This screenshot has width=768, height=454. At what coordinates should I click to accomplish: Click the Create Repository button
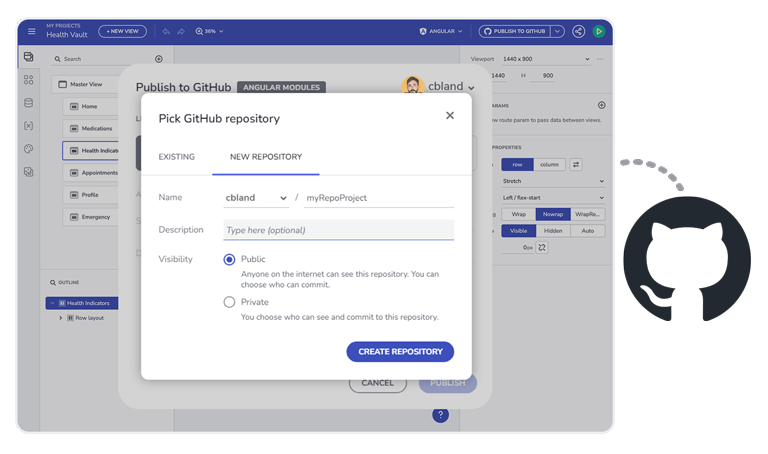(400, 352)
